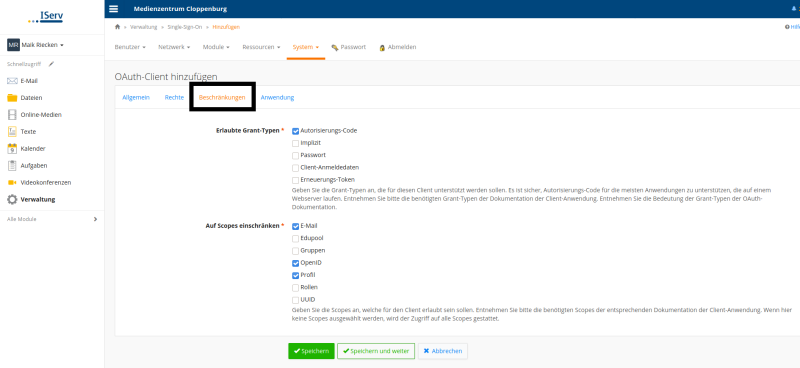Screen dimensions: 800x368
Task: Click the Passwort key icon
Action: [335, 47]
